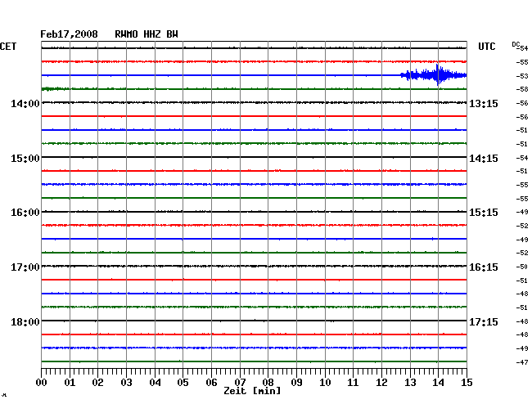Click minute label 06 on the axis

[211, 383]
